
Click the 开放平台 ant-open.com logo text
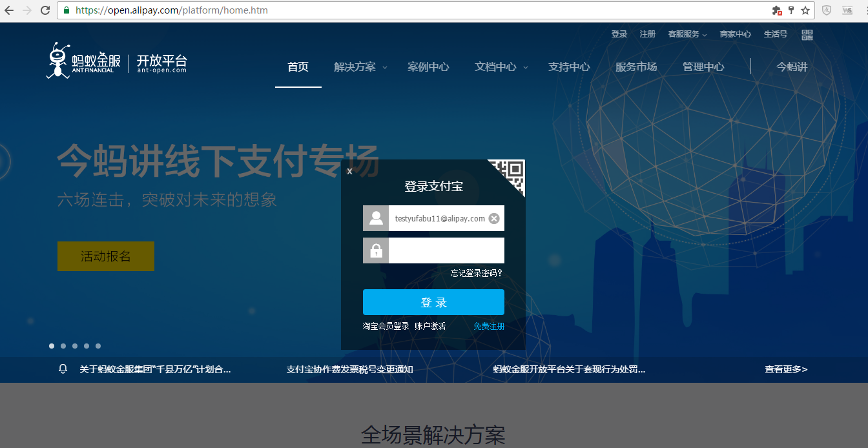(x=162, y=63)
